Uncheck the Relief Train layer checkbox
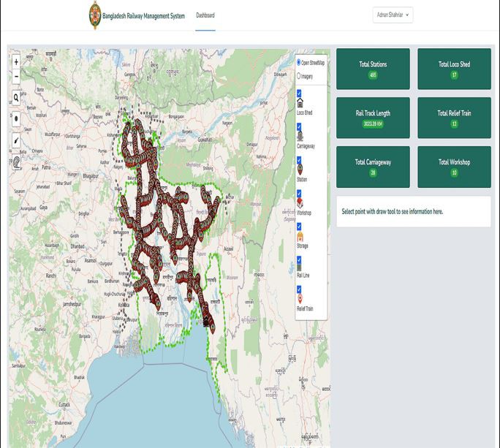The width and height of the screenshot is (500, 448). (299, 289)
